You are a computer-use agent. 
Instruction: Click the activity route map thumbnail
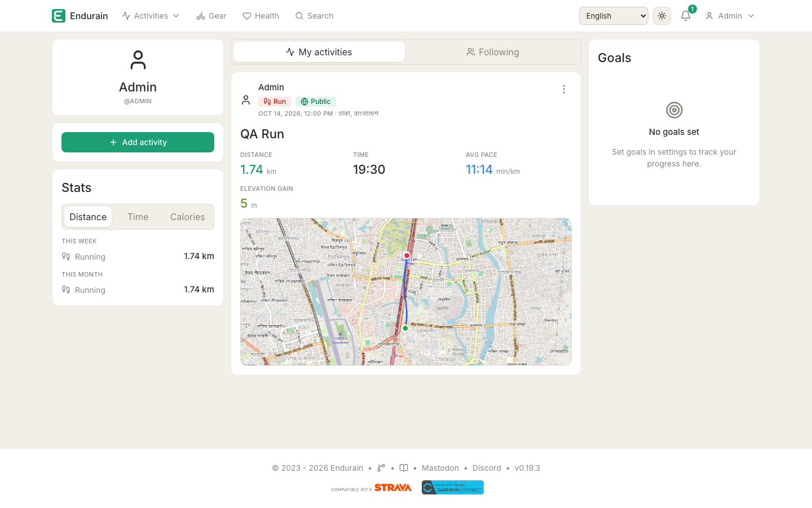(x=406, y=292)
